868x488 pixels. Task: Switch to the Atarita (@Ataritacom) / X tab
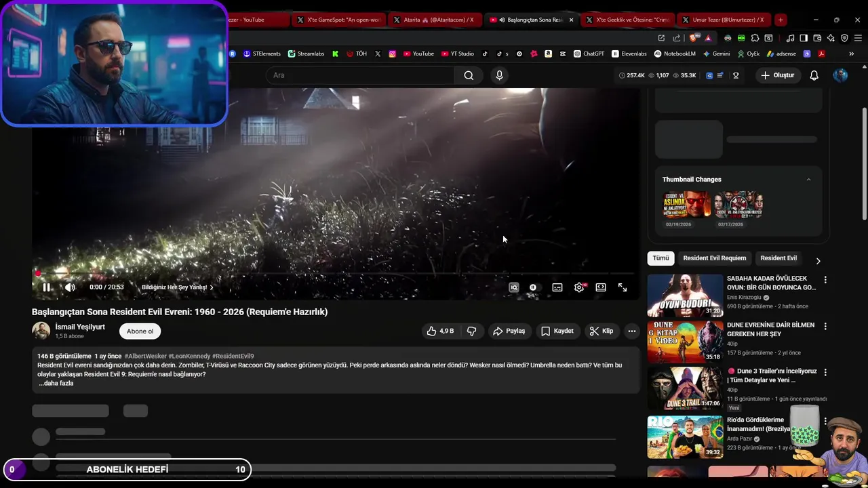437,20
